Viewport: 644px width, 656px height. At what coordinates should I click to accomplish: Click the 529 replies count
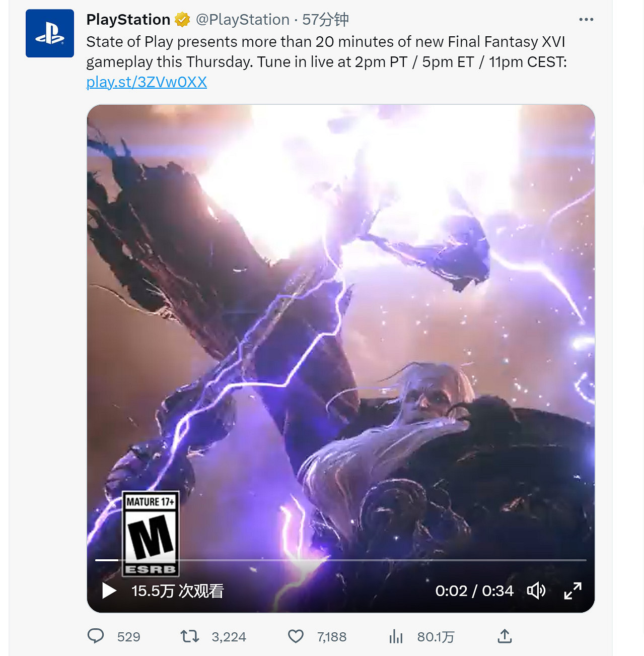[128, 637]
